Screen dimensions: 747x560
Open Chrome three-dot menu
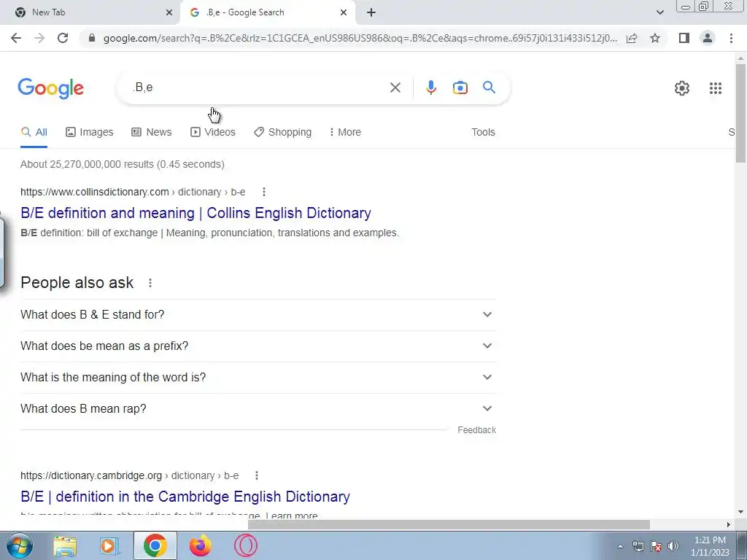pos(731,38)
